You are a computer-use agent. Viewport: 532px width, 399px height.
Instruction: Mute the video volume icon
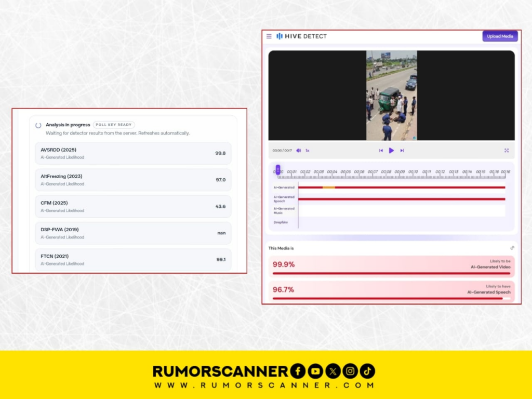(299, 150)
